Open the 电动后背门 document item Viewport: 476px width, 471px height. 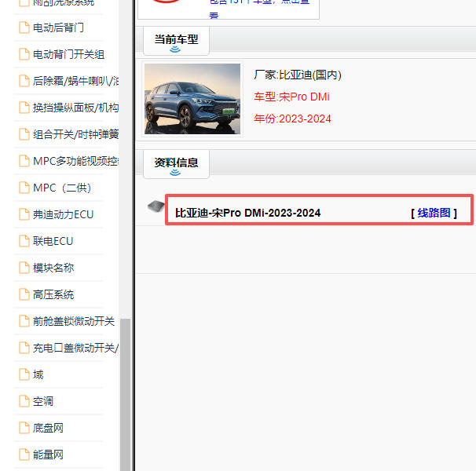(x=58, y=27)
